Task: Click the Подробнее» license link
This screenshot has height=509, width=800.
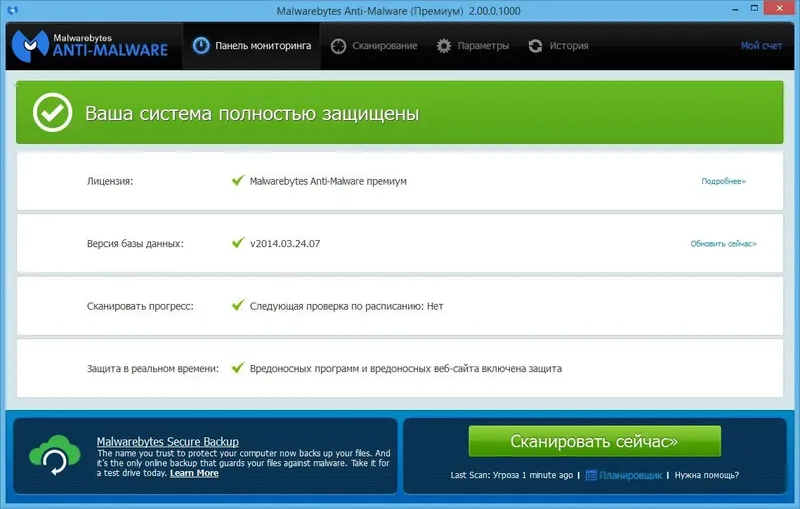Action: pos(723,181)
